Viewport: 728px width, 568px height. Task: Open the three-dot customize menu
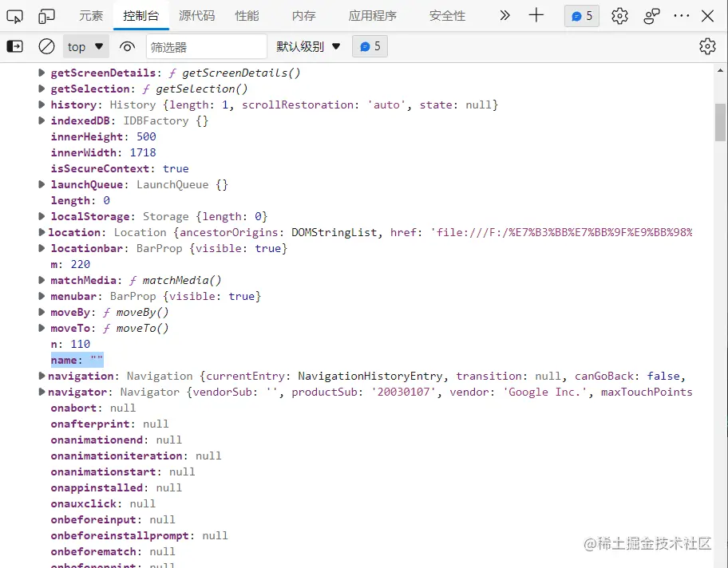681,16
